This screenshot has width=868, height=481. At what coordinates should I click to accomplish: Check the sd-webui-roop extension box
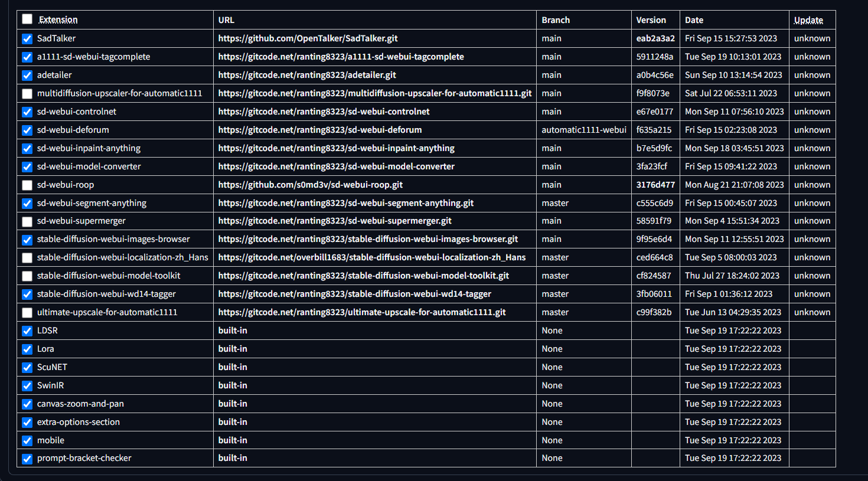tap(27, 184)
